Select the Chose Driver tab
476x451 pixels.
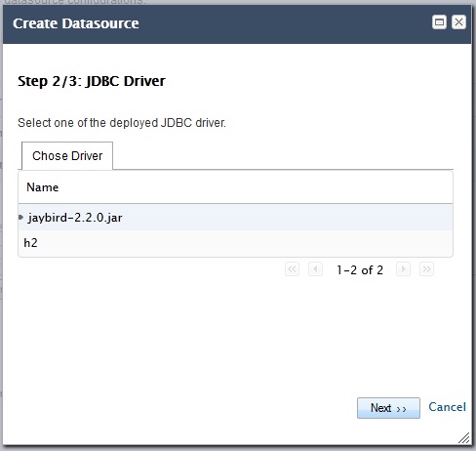pyautogui.click(x=67, y=156)
